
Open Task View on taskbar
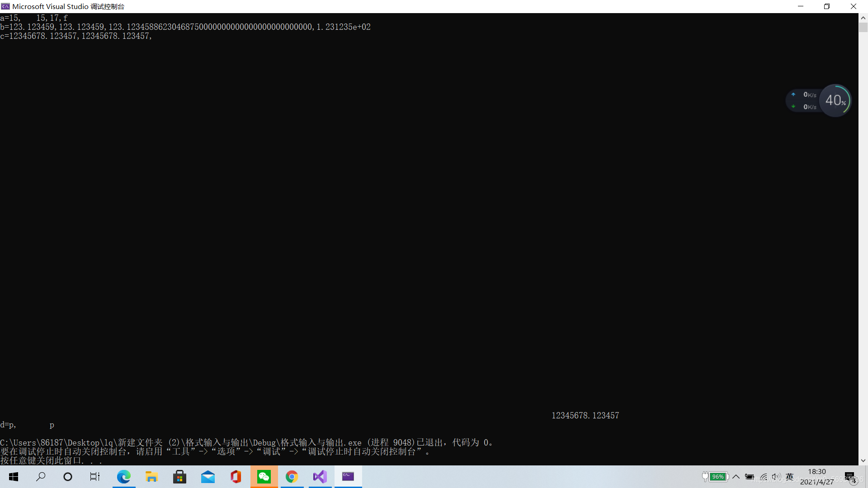[95, 477]
